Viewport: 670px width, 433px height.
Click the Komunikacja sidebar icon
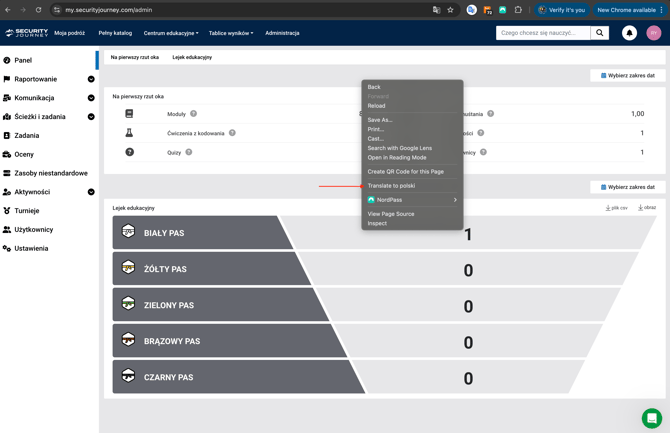tap(6, 98)
